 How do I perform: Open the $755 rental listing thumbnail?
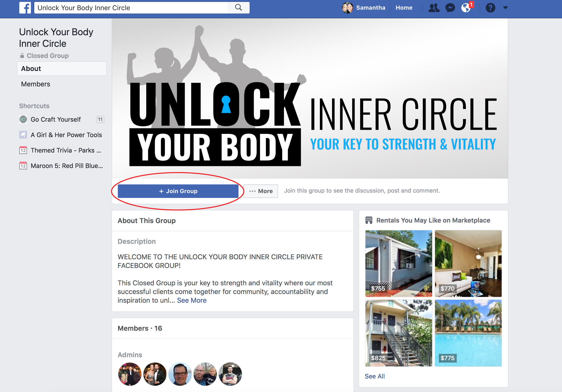399,264
